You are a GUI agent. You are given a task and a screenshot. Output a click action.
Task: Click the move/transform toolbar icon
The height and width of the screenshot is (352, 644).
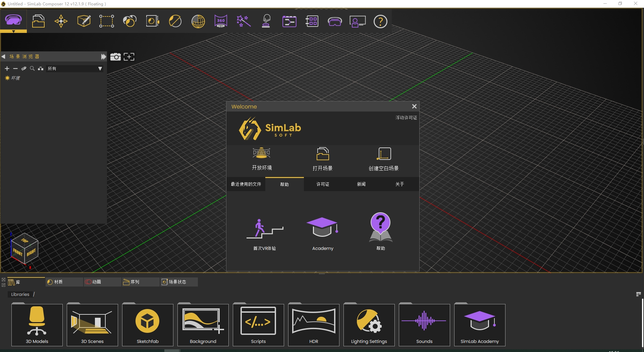[x=61, y=21]
